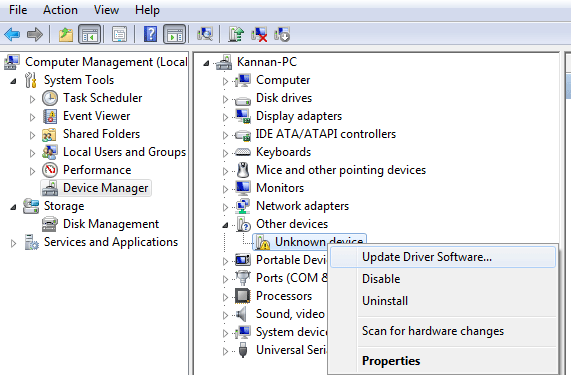
Task: Click the Update Driver Software toolbar icon
Action: (x=236, y=35)
